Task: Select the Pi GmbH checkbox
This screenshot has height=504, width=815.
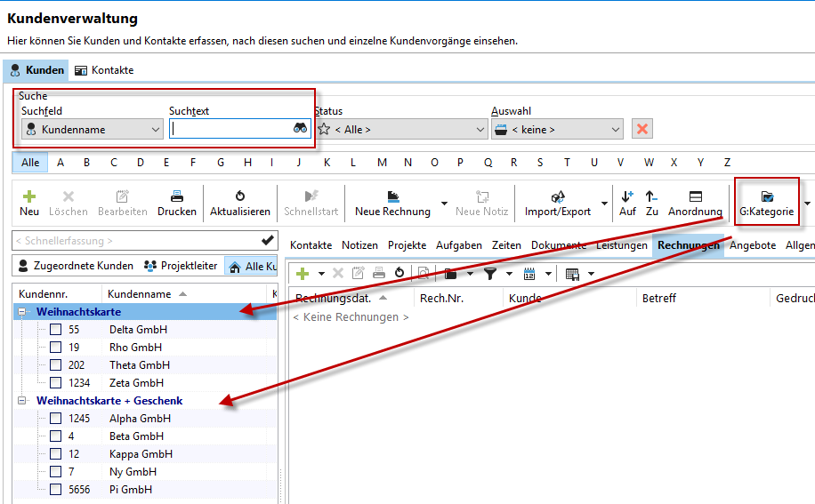Action: tap(55, 490)
